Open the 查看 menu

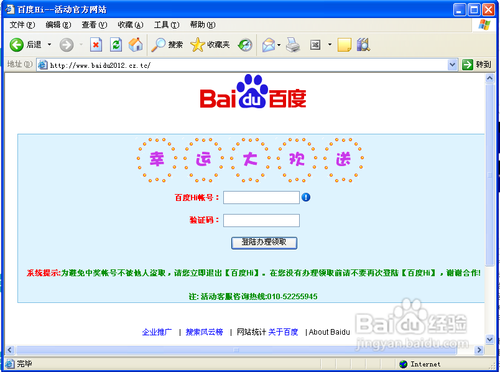[x=94, y=25]
